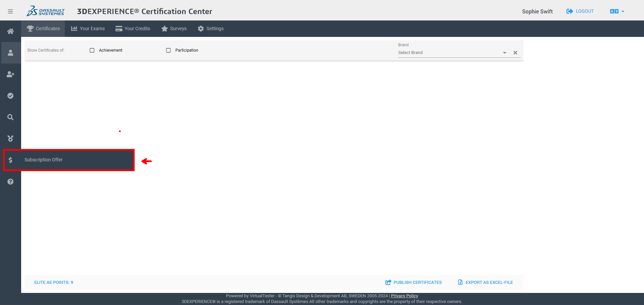Open the Privacy Policy link

point(404,296)
